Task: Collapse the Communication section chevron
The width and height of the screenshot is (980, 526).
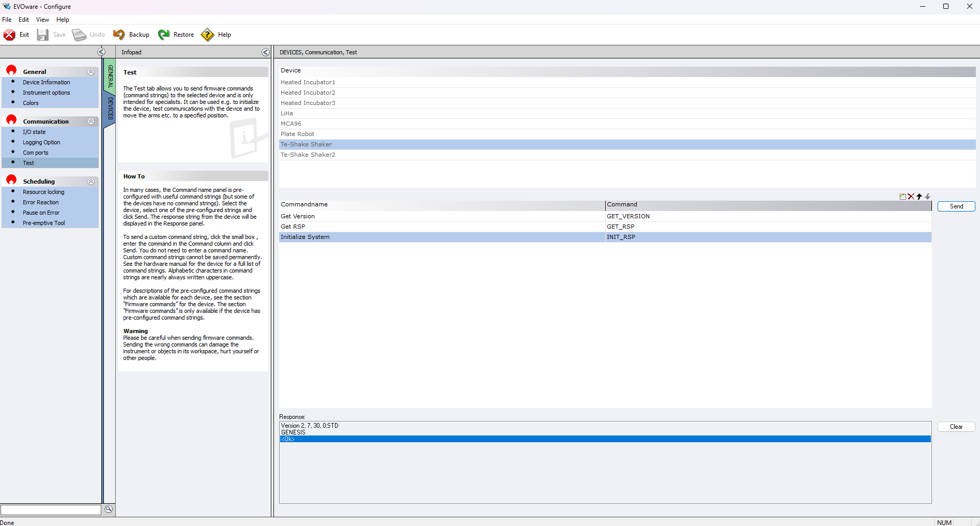Action: coord(91,122)
